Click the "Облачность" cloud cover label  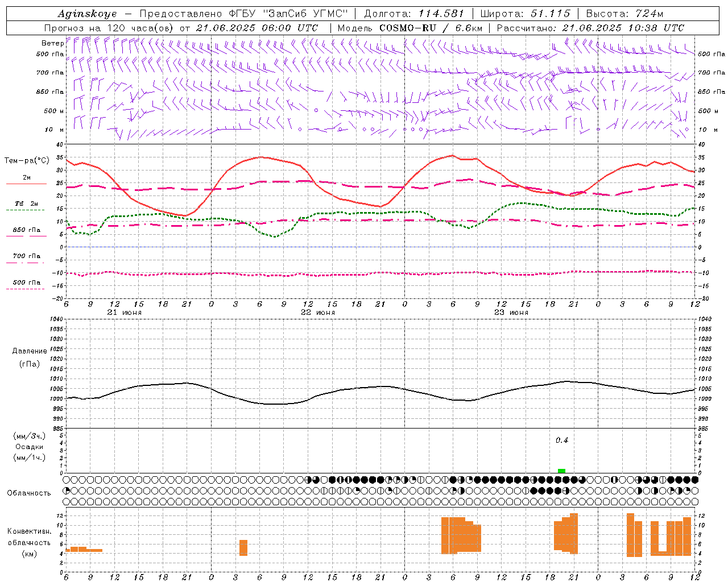point(29,493)
